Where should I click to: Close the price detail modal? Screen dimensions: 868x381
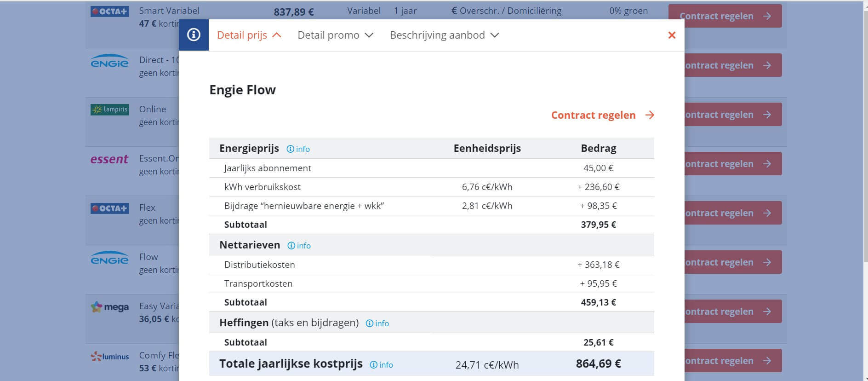[x=672, y=35]
